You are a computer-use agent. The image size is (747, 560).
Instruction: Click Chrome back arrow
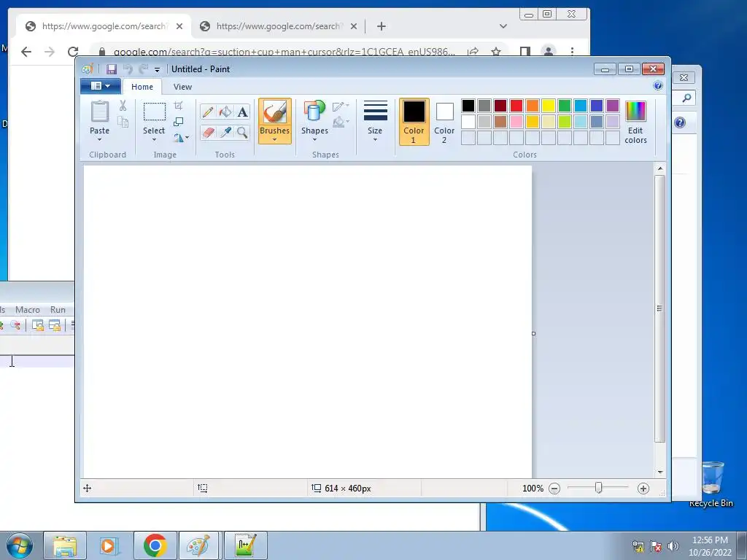tap(26, 52)
